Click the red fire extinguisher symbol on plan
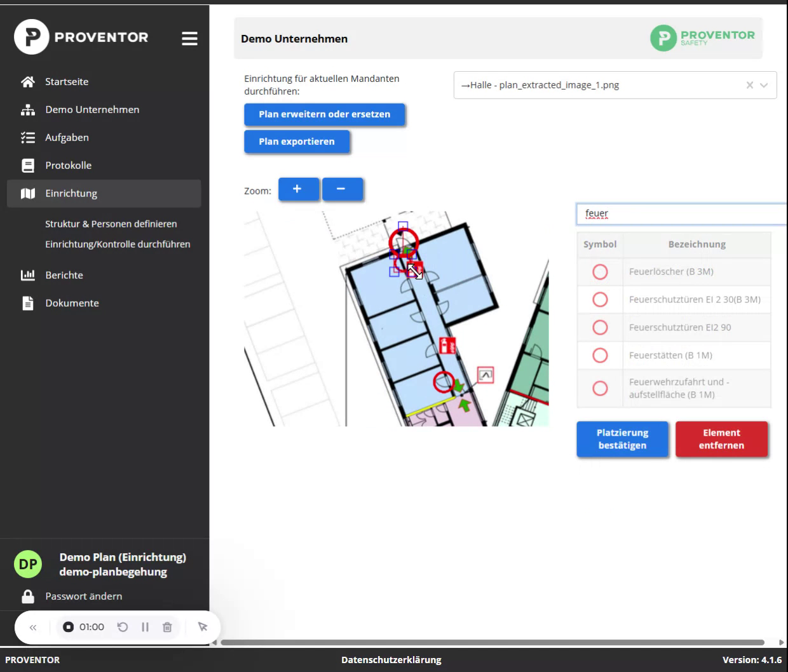Viewport: 788px width, 672px height. click(448, 346)
